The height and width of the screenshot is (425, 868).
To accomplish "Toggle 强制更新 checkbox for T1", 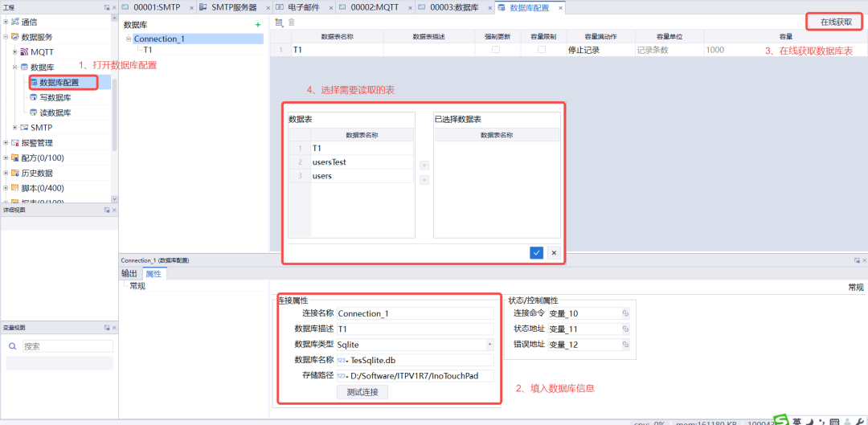I will [x=496, y=50].
